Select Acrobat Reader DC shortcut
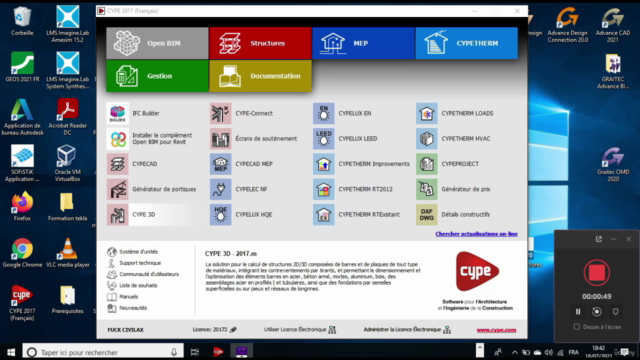Image resolution: width=640 pixels, height=360 pixels. tap(68, 117)
